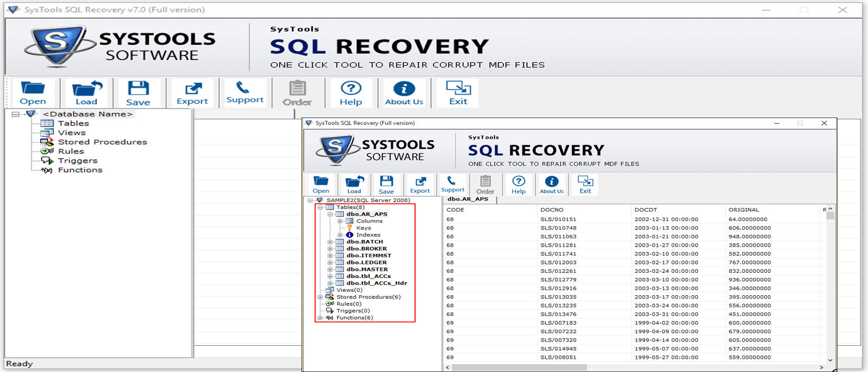868x372 pixels.
Task: Select dbo.tbl_ACCs table in tree
Action: coord(368,276)
